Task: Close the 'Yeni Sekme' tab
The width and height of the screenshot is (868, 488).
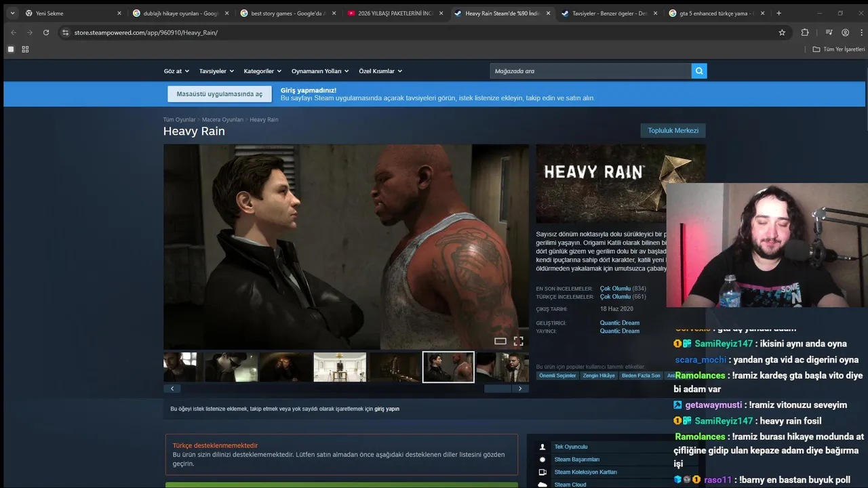Action: click(119, 13)
